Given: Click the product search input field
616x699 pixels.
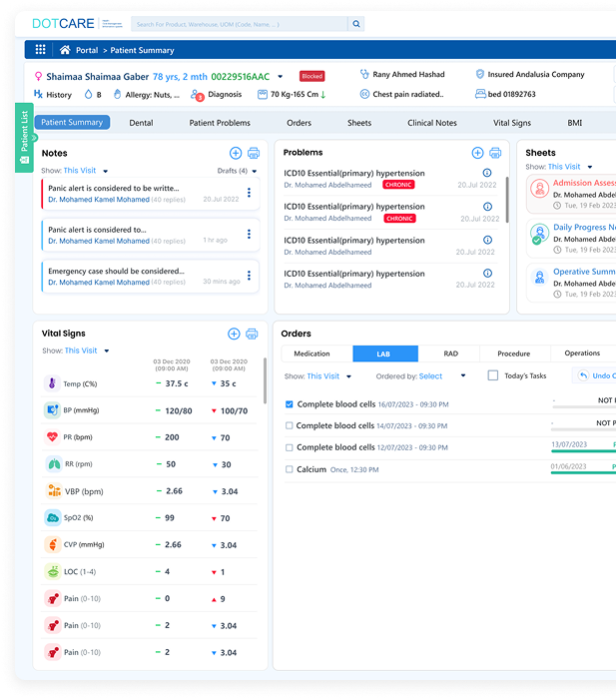Looking at the screenshot, I should click(220, 23).
